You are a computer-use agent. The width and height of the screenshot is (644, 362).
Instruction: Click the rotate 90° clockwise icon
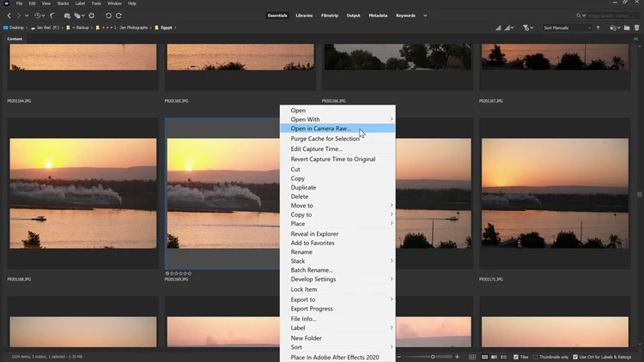point(118,15)
